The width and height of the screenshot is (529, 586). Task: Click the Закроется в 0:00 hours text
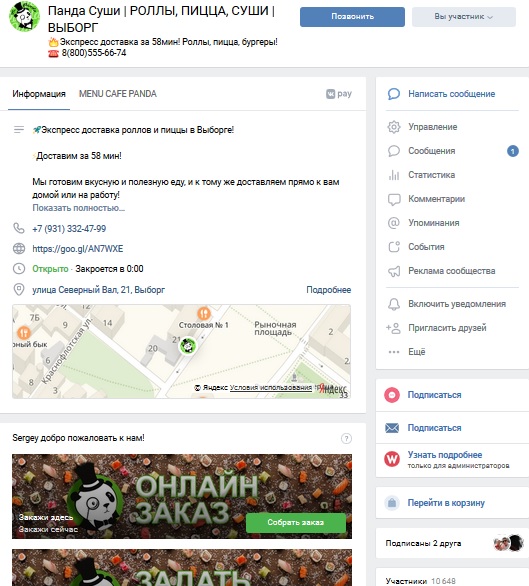[x=109, y=269]
